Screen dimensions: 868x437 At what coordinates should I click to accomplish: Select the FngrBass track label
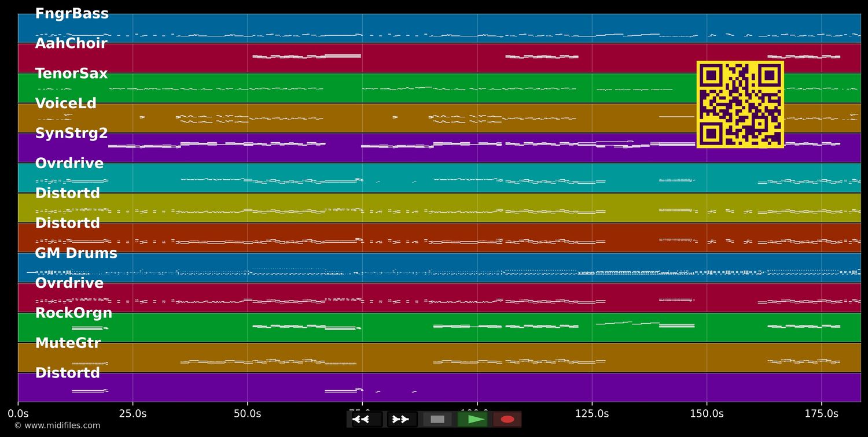(72, 14)
